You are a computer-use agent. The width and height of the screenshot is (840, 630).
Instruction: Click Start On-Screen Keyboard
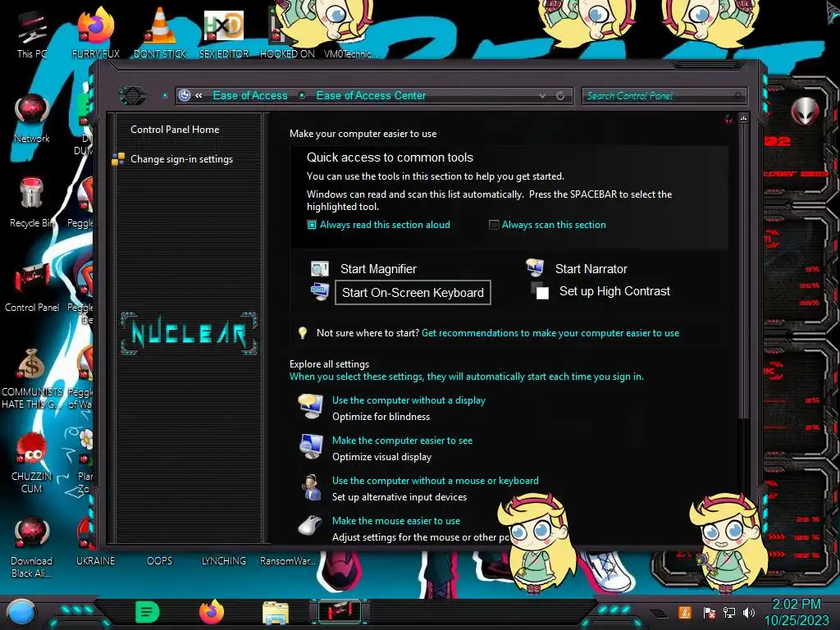click(413, 293)
